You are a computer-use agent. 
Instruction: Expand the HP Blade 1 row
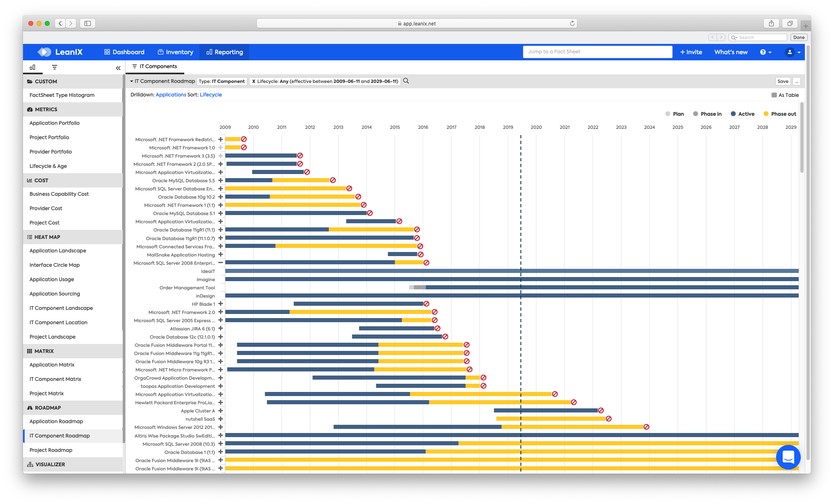(x=220, y=304)
